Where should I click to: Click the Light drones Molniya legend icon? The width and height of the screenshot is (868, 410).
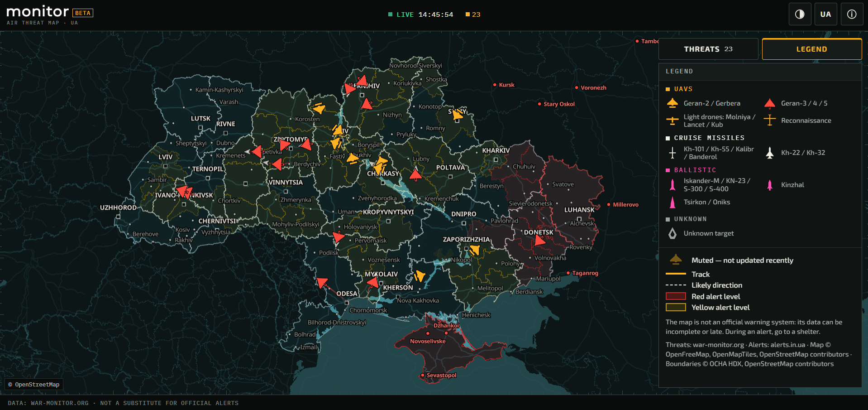[672, 121]
